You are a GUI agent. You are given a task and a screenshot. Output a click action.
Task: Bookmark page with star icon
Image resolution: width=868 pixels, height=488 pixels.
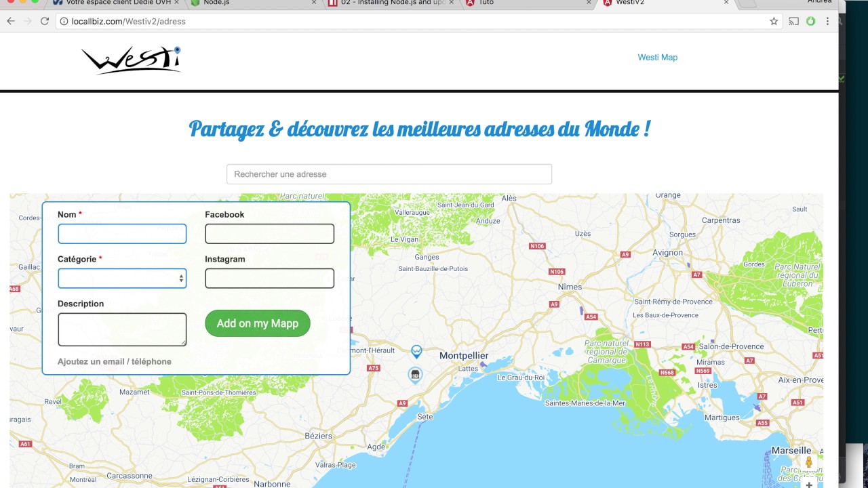tap(774, 21)
